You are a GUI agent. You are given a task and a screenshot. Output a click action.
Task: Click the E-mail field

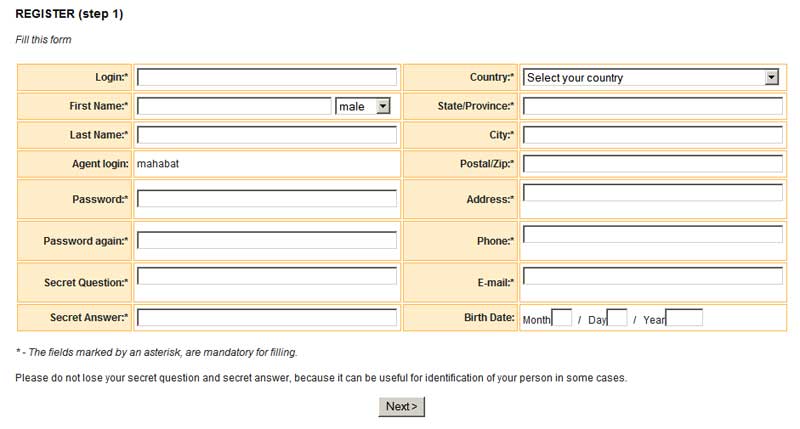click(x=652, y=277)
